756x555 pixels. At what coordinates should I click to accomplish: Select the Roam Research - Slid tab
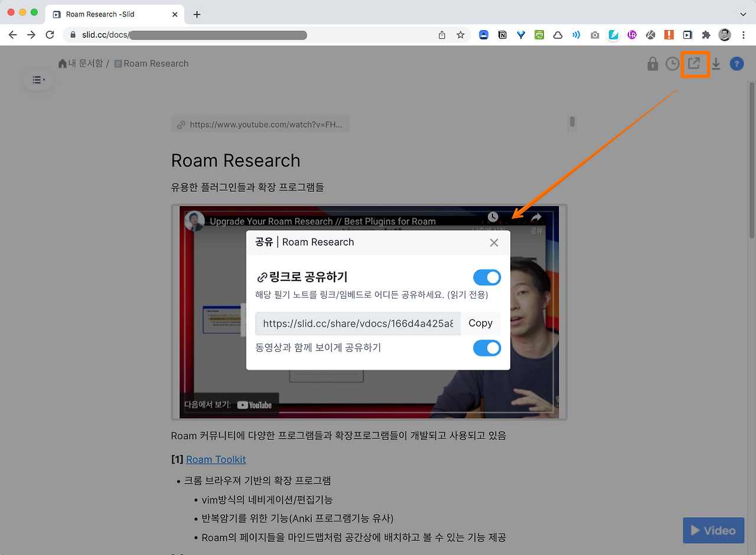[116, 14]
